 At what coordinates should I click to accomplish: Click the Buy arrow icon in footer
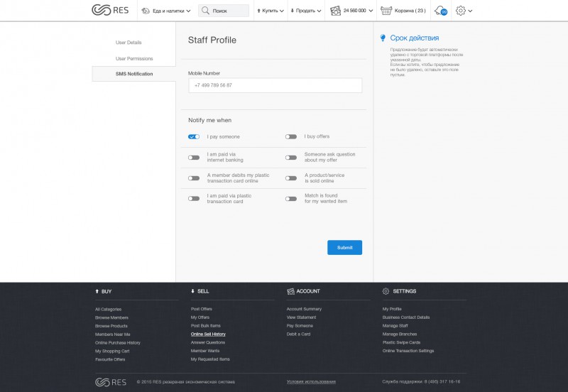97,291
